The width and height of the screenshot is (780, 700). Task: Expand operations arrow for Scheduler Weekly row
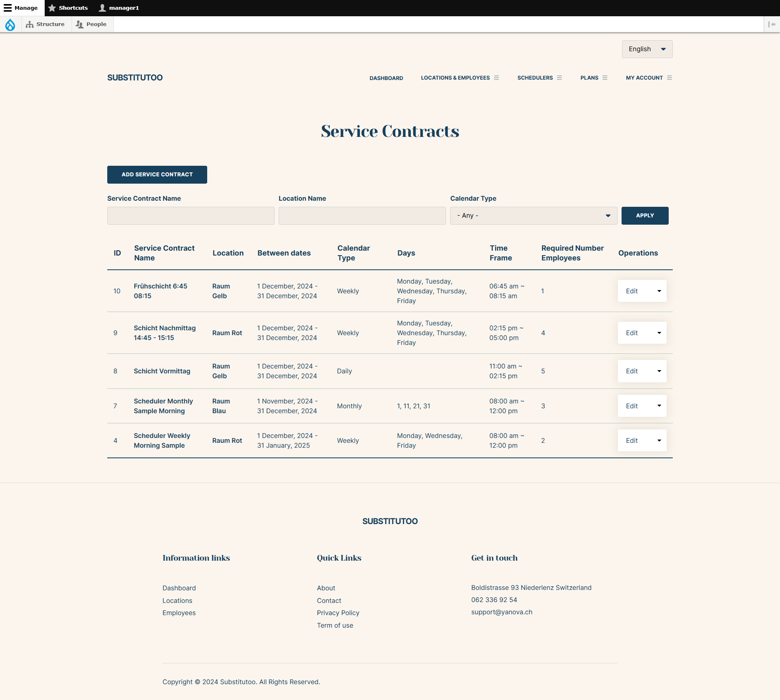tap(659, 440)
